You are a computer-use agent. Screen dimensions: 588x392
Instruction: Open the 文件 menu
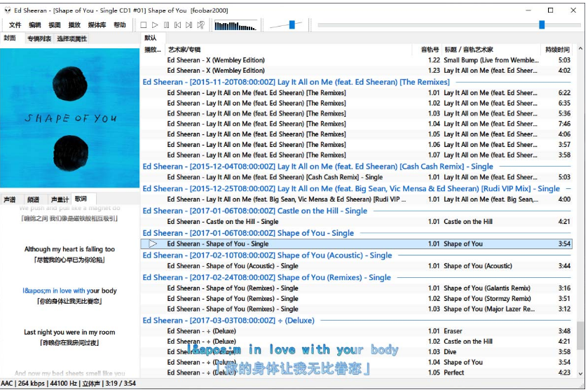tap(15, 25)
